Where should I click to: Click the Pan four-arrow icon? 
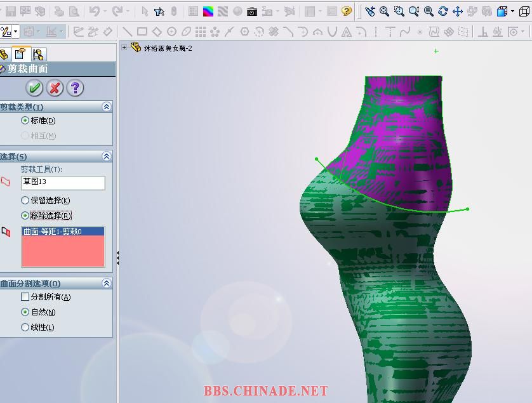click(x=458, y=11)
